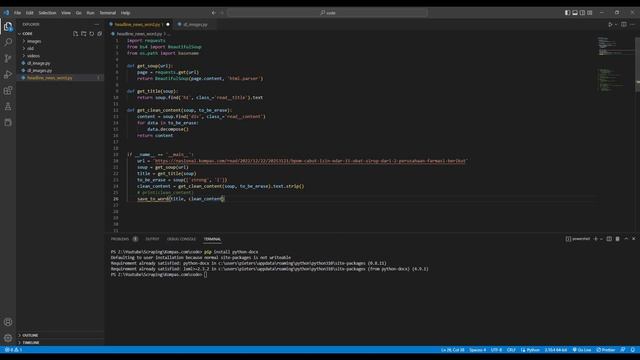Click the Prettier status bar item
The width and height of the screenshot is (640, 360).
click(606, 350)
